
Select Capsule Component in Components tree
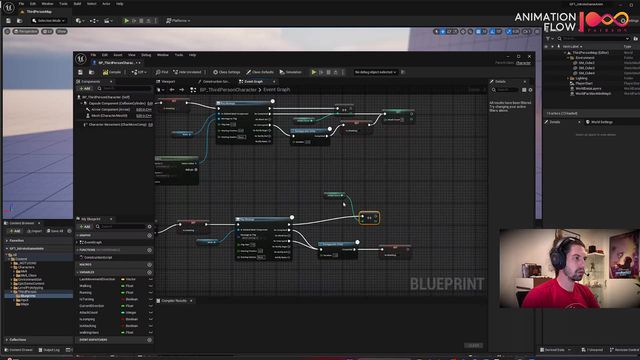[116, 104]
